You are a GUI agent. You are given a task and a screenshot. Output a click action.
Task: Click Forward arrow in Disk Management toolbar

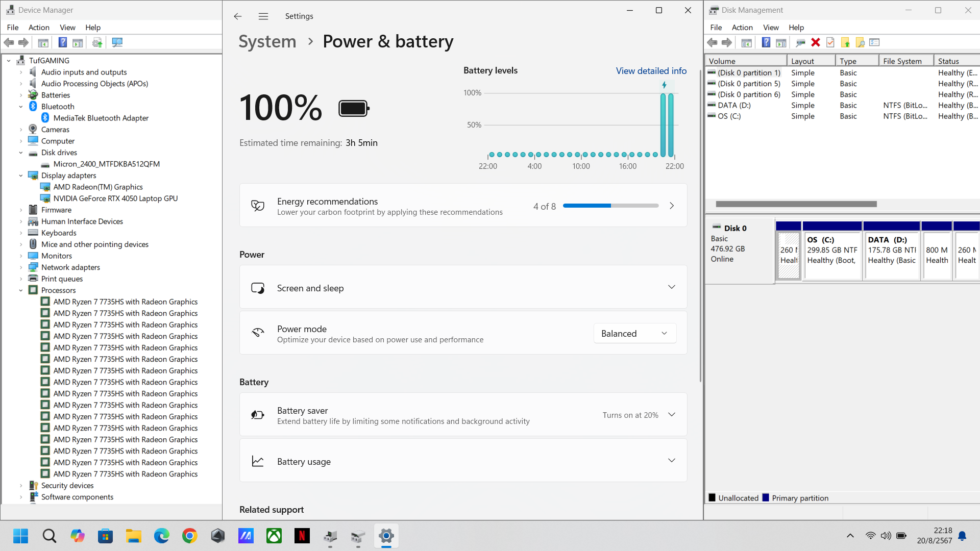(727, 43)
